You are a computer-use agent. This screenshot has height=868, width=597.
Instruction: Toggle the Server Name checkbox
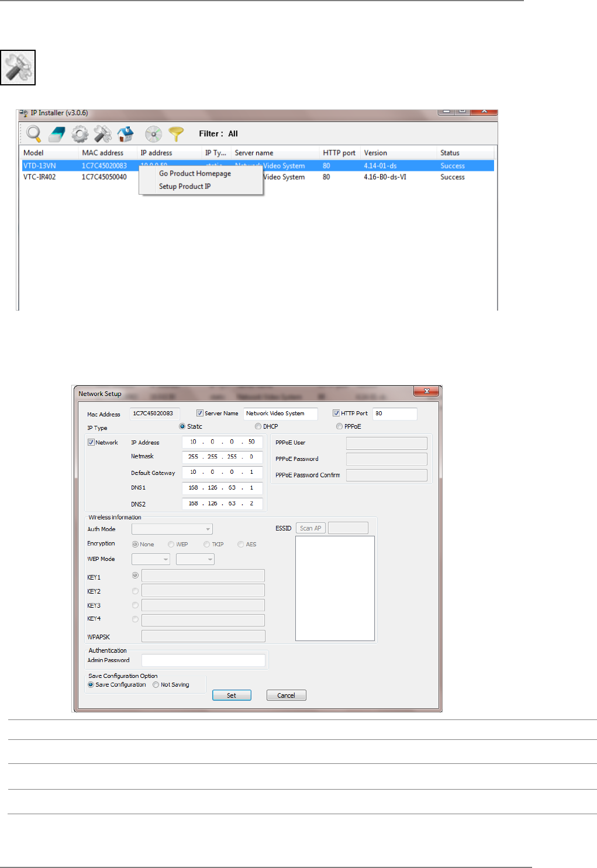200,413
